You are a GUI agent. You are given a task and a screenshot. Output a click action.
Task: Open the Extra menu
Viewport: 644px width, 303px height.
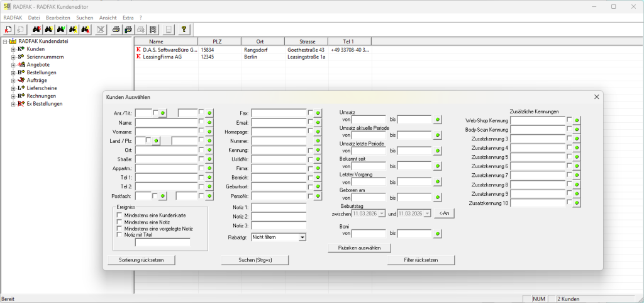128,18
